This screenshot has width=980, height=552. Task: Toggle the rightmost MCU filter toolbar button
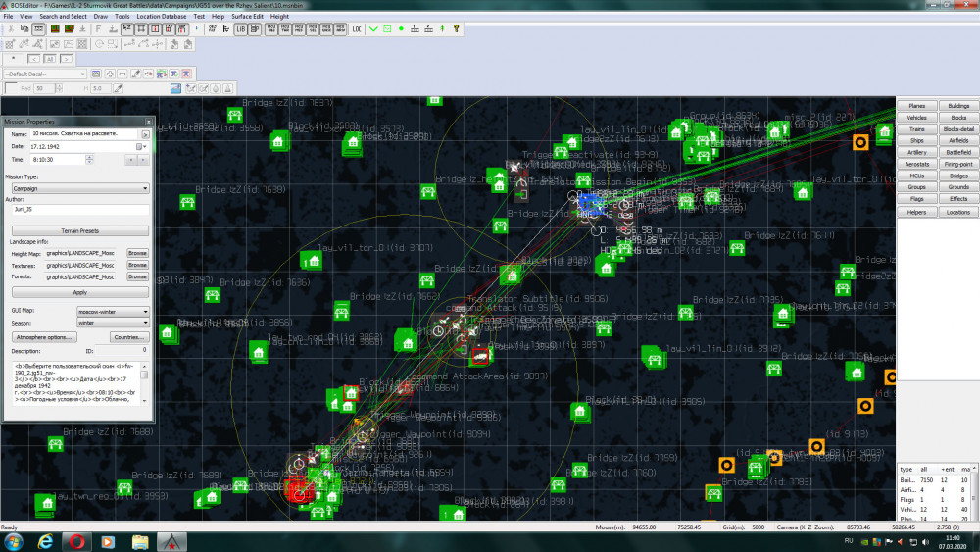(340, 28)
